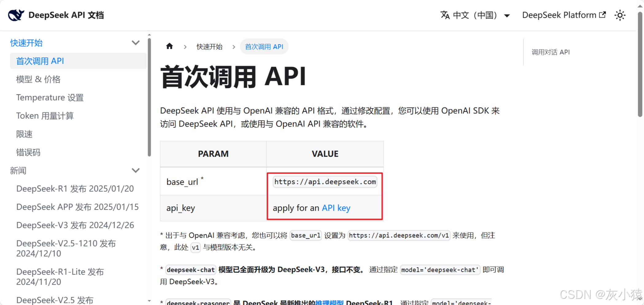The height and width of the screenshot is (305, 644).
Task: Open DeepSeek-R1-Lite 发布 2024/11/20 news
Action: pos(60,277)
